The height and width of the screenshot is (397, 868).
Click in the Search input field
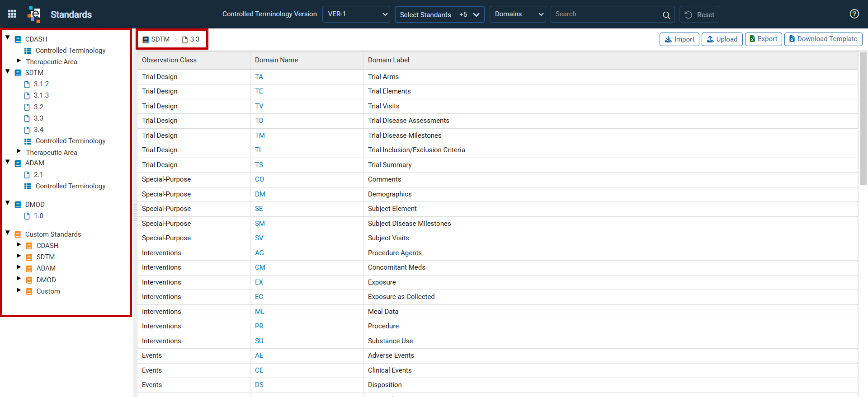[606, 14]
